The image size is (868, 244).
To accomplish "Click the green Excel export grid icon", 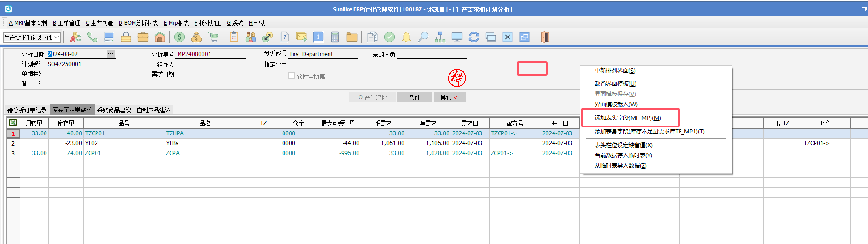I will point(13,123).
